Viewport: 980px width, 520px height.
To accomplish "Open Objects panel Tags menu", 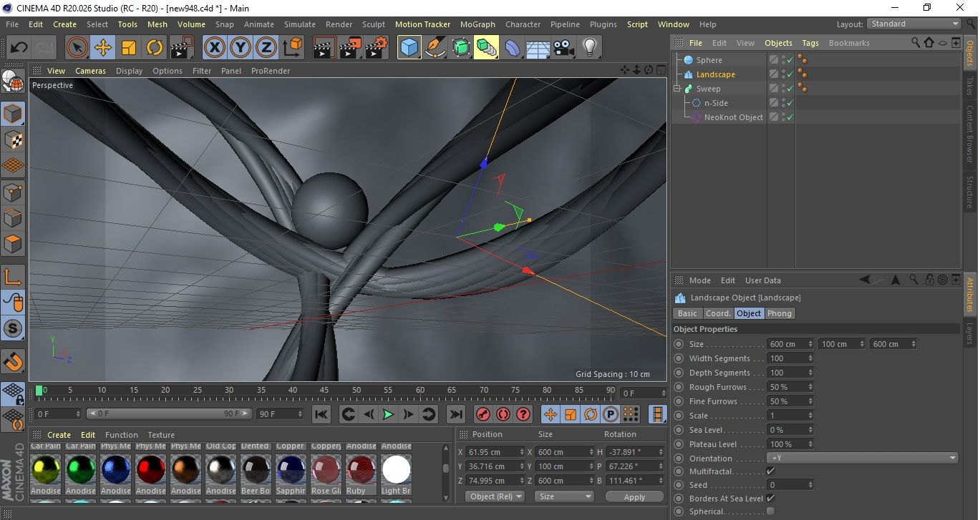I will click(810, 43).
